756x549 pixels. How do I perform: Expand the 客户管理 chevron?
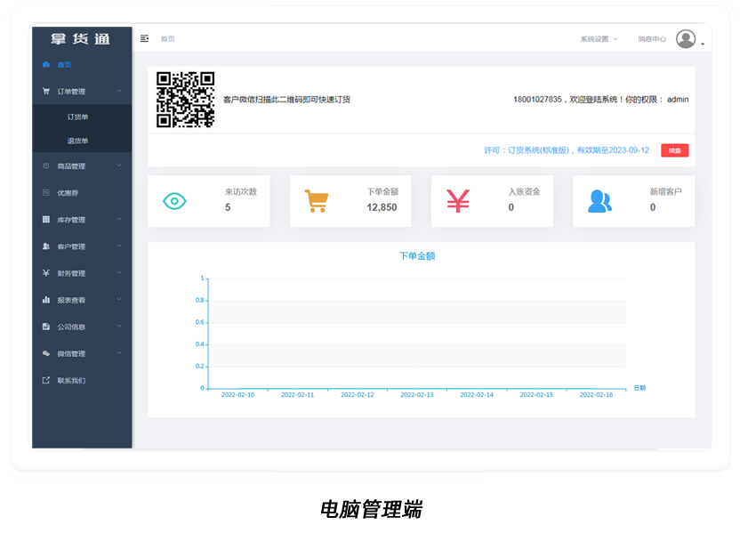click(119, 246)
